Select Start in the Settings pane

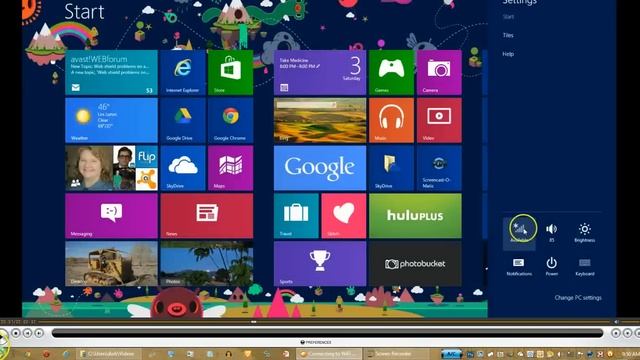coord(508,17)
